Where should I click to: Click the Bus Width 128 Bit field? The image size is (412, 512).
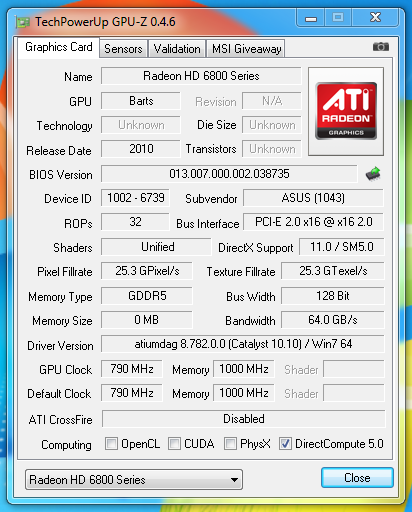pyautogui.click(x=333, y=296)
